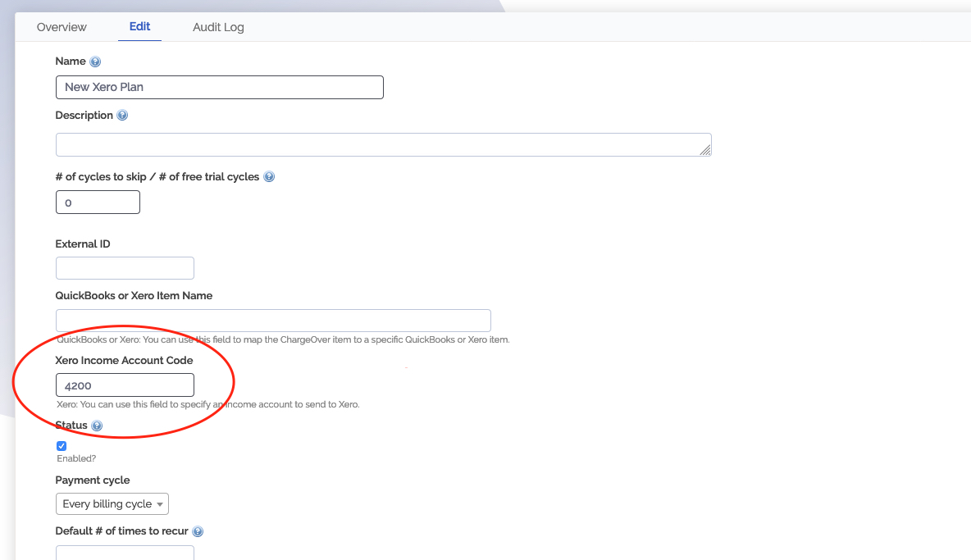Screen dimensions: 971x560
Task: Open the Payment cycle dropdown
Action: (x=112, y=503)
